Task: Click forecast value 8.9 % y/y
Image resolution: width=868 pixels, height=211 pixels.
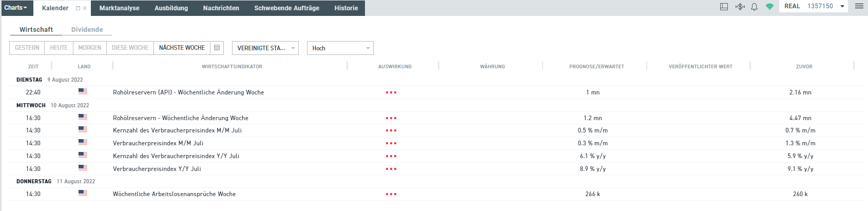Action: coord(593,169)
